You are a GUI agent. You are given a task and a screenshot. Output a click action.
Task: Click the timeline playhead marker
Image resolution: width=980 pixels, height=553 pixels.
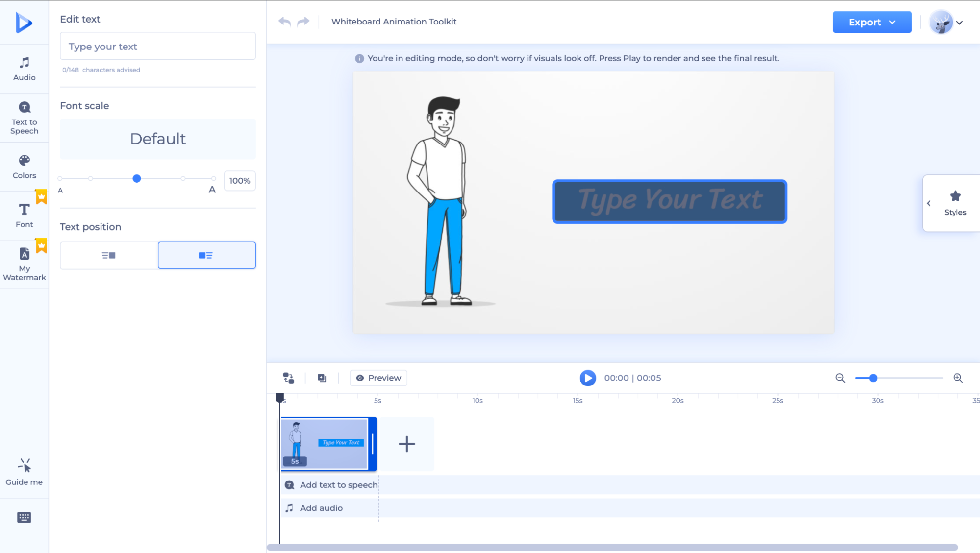[x=279, y=397]
